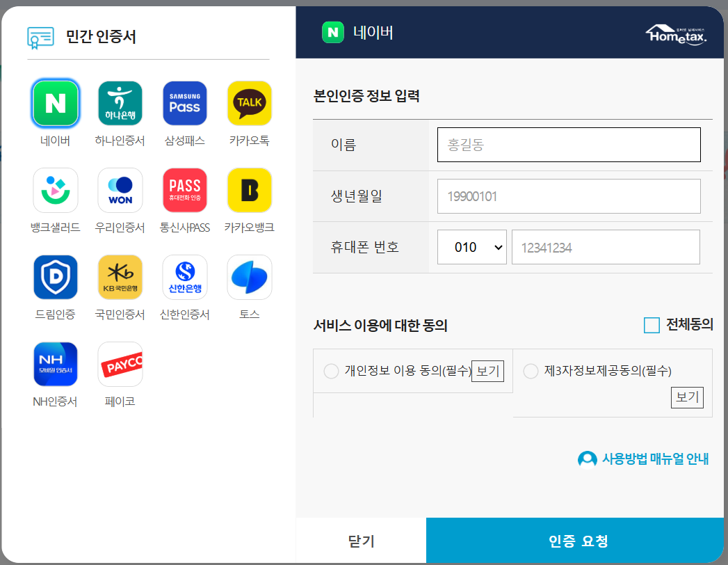The image size is (728, 565).
Task: Click the 통신사PASS label
Action: pyautogui.click(x=185, y=228)
